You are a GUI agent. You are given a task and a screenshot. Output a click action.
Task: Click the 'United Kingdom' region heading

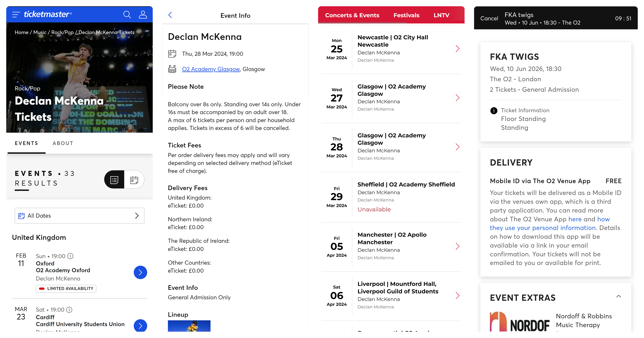click(x=39, y=238)
